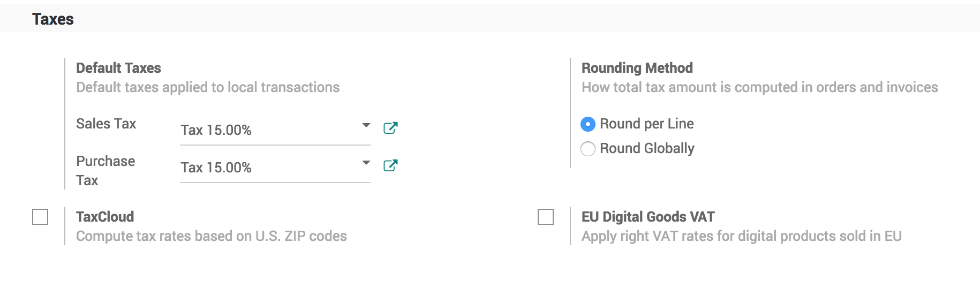This screenshot has height=288, width=980.
Task: Click the Sales Tax field label
Action: point(106,124)
